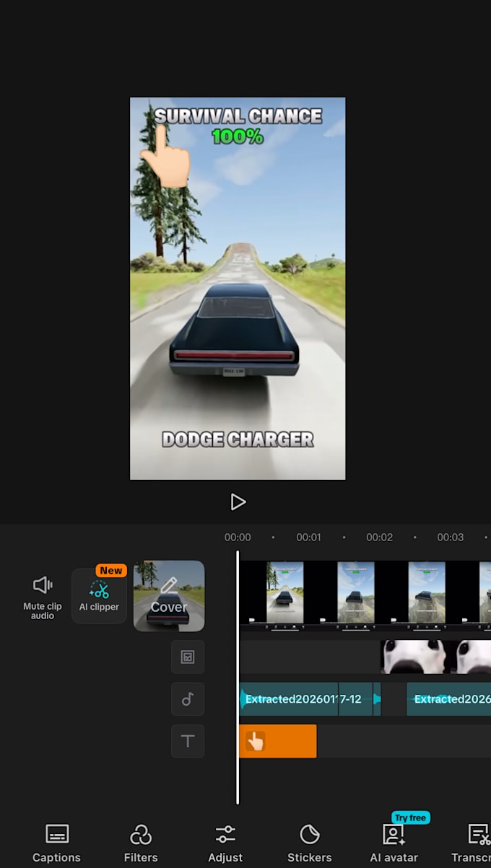491x868 pixels.
Task: Tap the 100% text in preview
Action: [x=238, y=136]
